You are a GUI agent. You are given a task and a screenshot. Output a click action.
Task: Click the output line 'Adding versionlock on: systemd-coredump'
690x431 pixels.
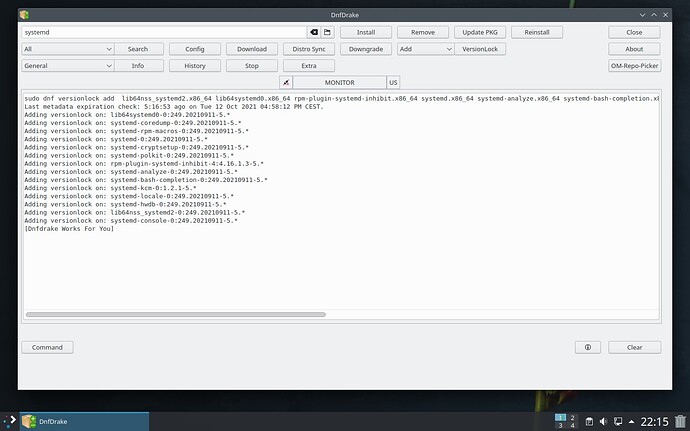coord(132,123)
